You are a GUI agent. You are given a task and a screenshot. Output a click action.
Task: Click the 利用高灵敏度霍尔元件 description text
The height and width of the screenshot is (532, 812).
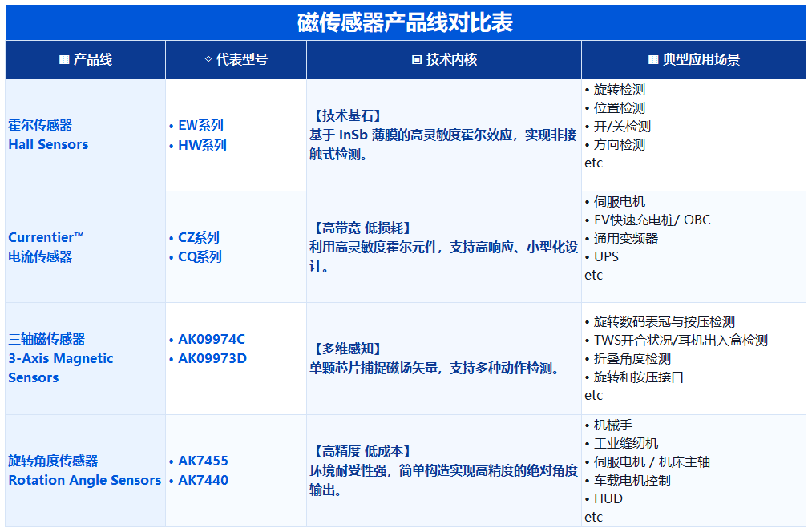(443, 256)
